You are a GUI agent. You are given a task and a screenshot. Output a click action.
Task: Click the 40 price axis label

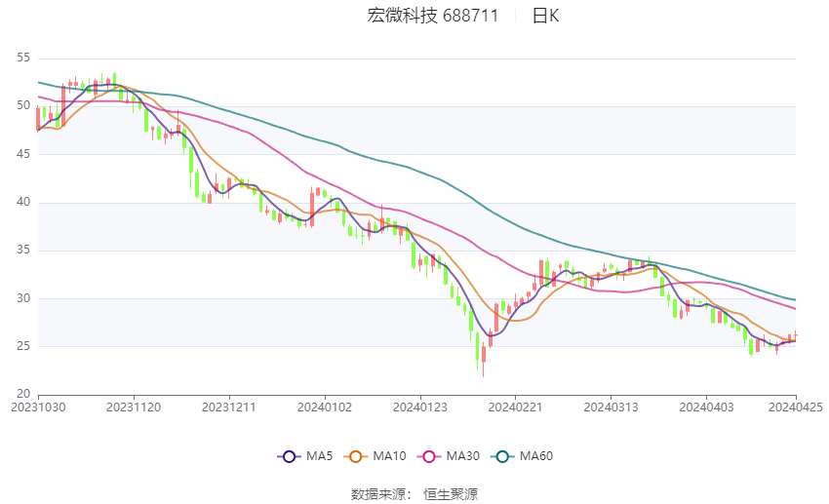[23, 202]
